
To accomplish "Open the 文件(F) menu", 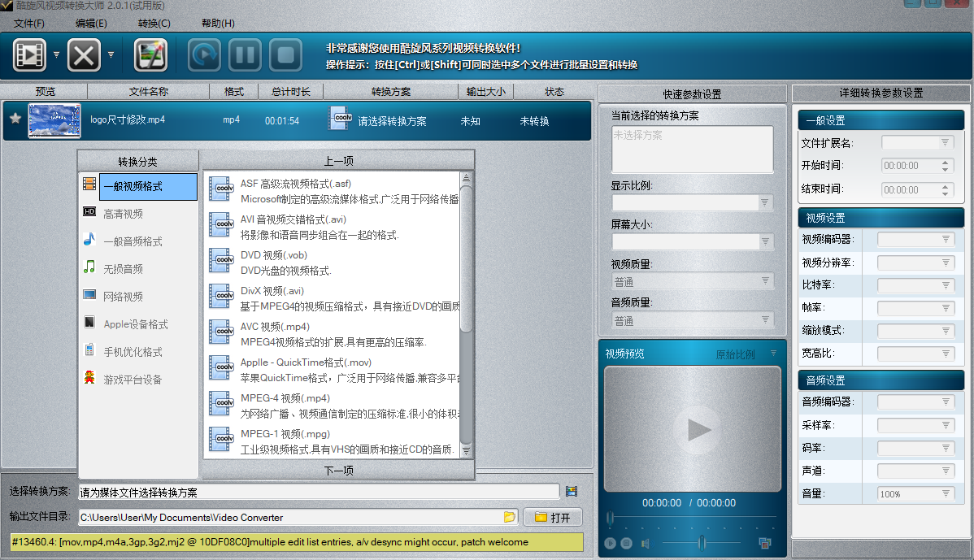I will (29, 24).
